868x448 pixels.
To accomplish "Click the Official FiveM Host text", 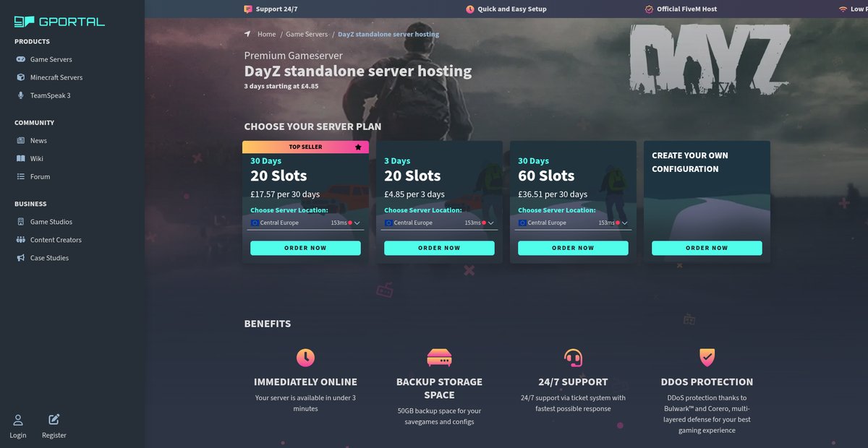I will pyautogui.click(x=686, y=9).
